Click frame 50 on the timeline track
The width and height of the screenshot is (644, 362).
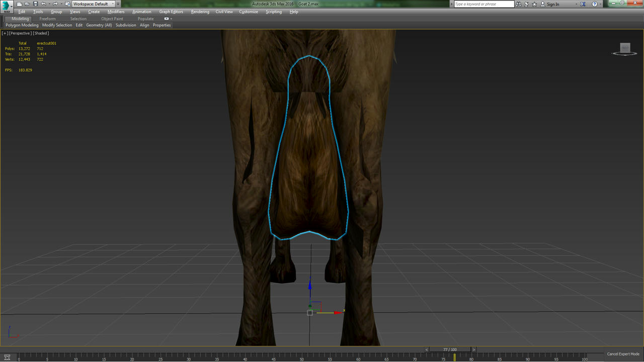(302, 356)
